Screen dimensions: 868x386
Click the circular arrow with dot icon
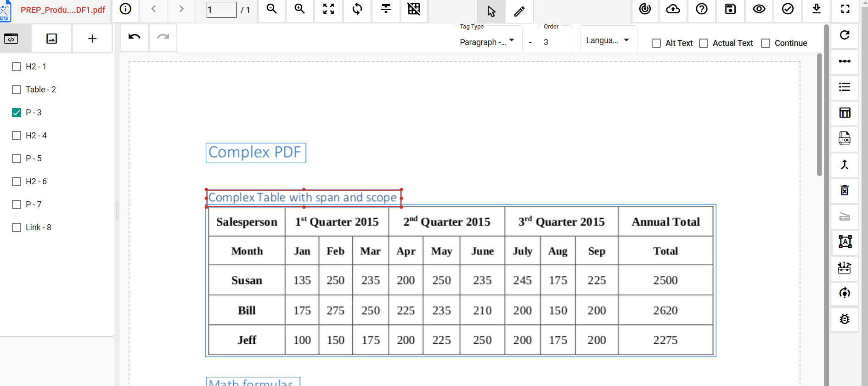pyautogui.click(x=845, y=293)
